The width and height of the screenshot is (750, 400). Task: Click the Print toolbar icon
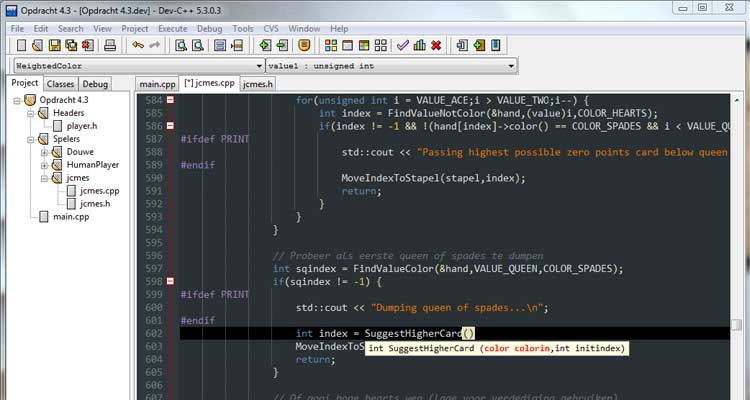pyautogui.click(x=110, y=45)
